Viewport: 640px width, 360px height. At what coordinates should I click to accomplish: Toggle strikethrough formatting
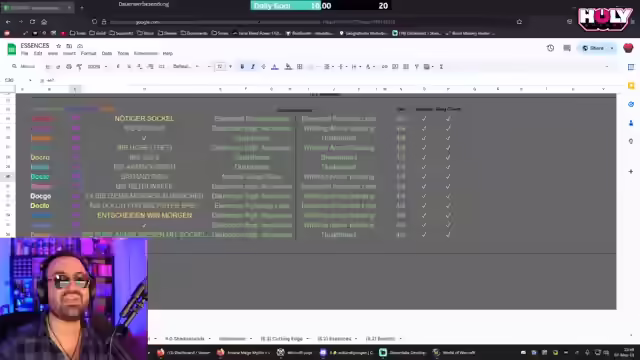[x=263, y=67]
